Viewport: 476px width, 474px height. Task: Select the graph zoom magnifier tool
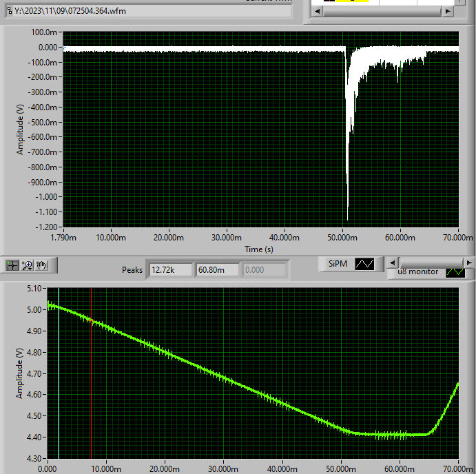coord(28,265)
